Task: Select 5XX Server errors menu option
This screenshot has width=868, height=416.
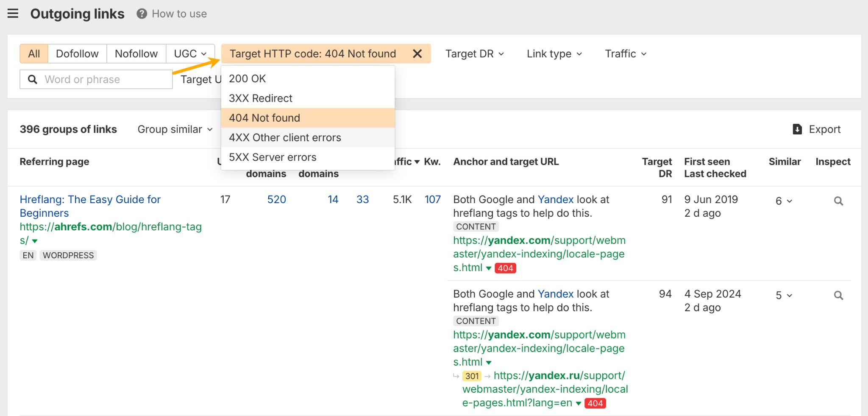Action: [273, 157]
